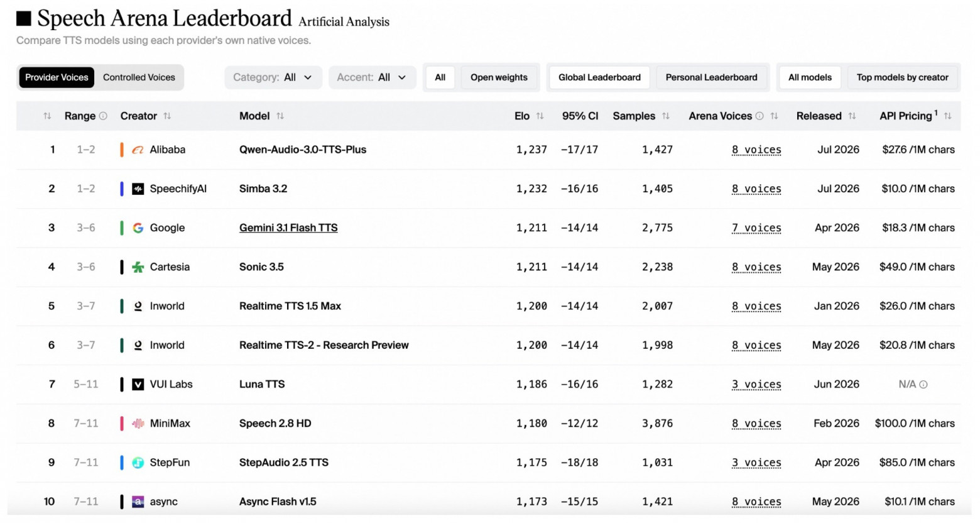Image resolution: width=980 pixels, height=523 pixels.
Task: Click the VUI Labs logo icon
Action: point(138,384)
